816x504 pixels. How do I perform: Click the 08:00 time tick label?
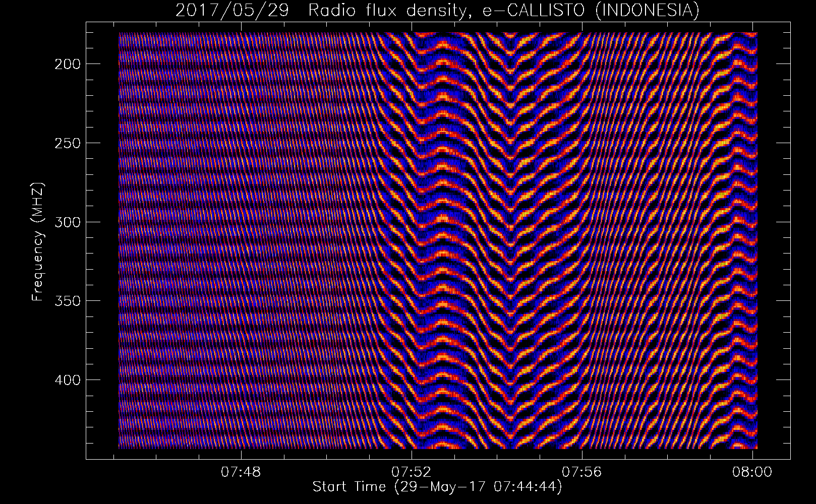pyautogui.click(x=752, y=472)
